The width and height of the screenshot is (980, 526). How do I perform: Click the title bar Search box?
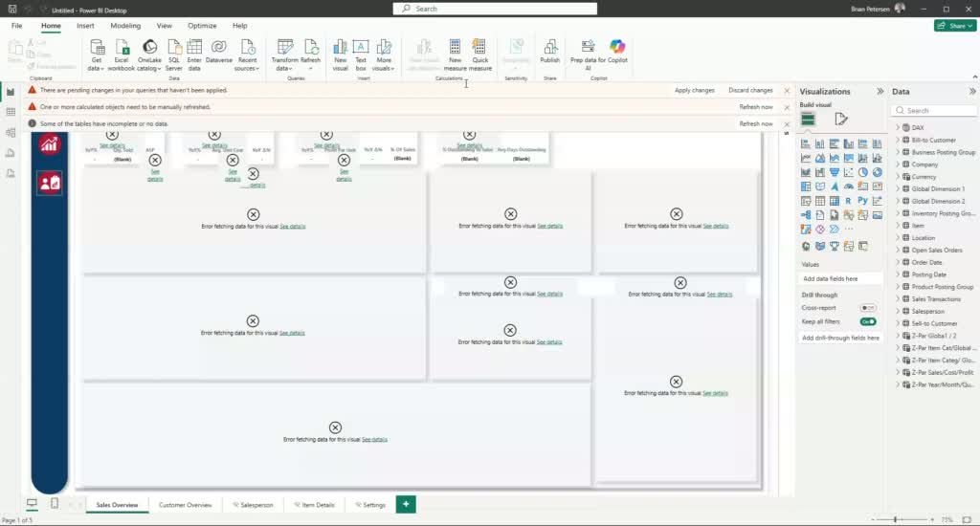click(495, 9)
